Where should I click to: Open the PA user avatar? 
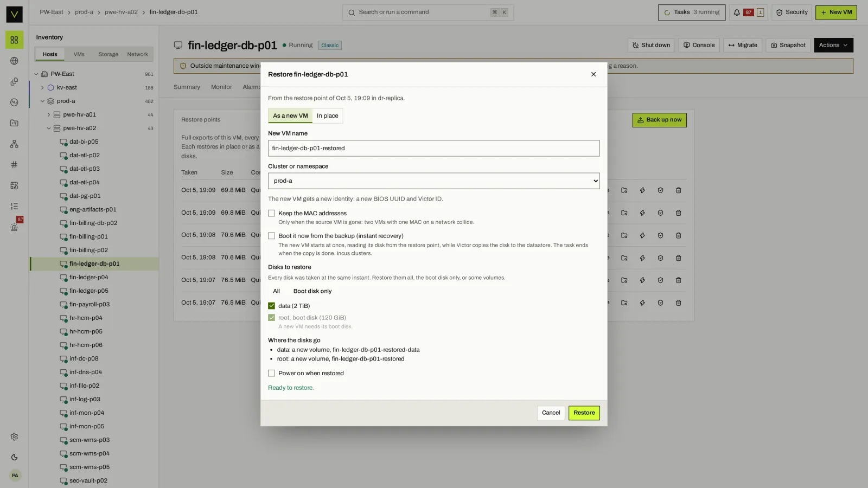15,476
